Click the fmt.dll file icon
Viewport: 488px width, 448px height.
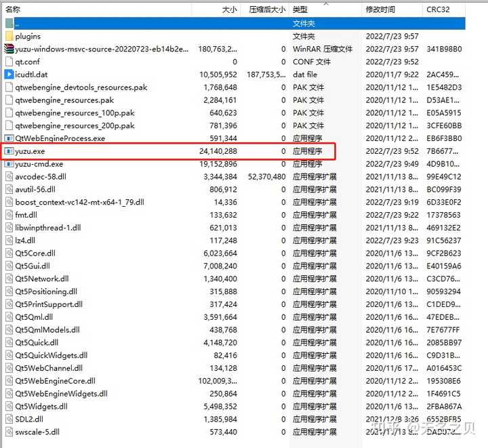9,215
